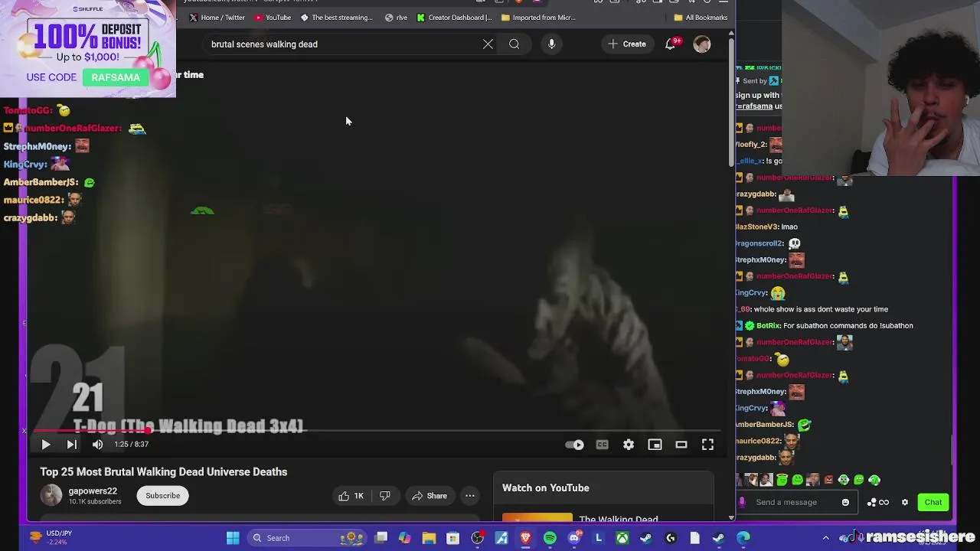Subscribe to gapowers22 channel

(x=163, y=496)
